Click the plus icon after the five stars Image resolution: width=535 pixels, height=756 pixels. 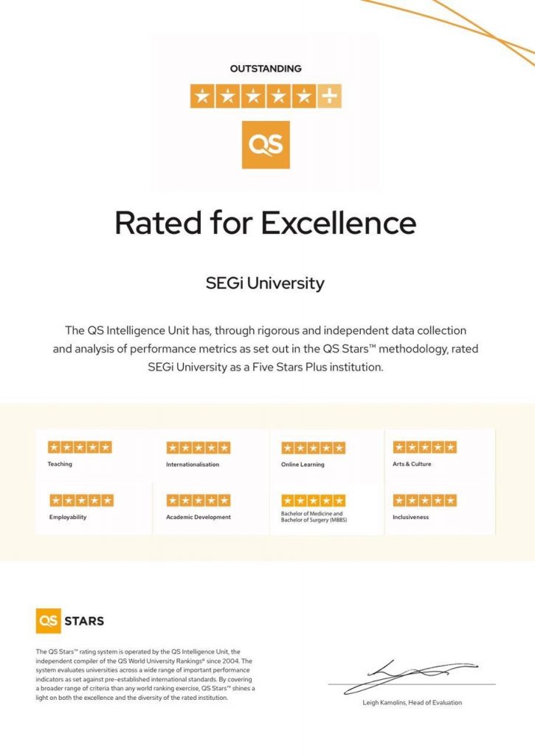pyautogui.click(x=329, y=96)
